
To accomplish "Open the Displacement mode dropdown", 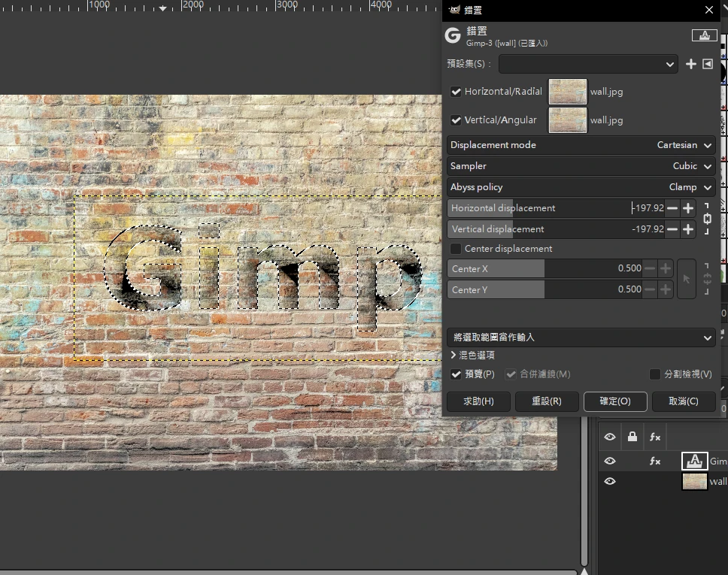I will [581, 145].
